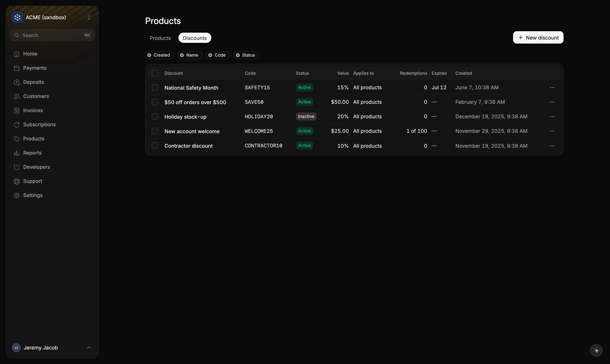The height and width of the screenshot is (364, 610).
Task: Check the New account welcome row checkbox
Action: (155, 131)
